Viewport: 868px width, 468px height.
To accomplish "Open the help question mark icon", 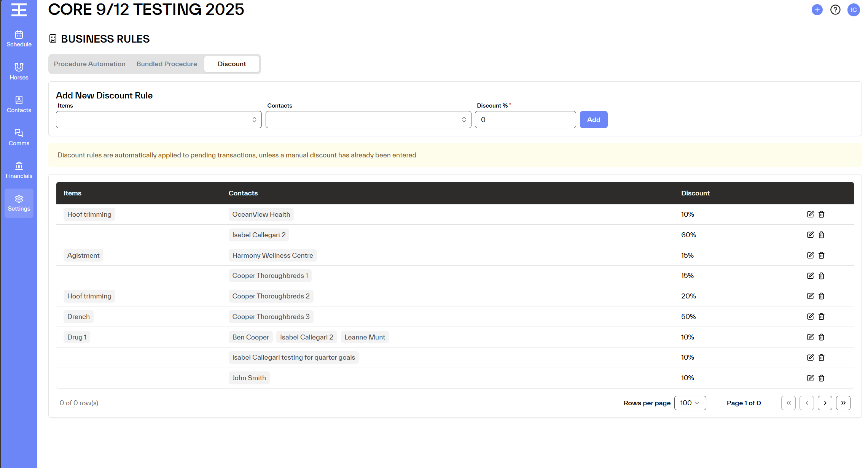I will click(x=835, y=10).
